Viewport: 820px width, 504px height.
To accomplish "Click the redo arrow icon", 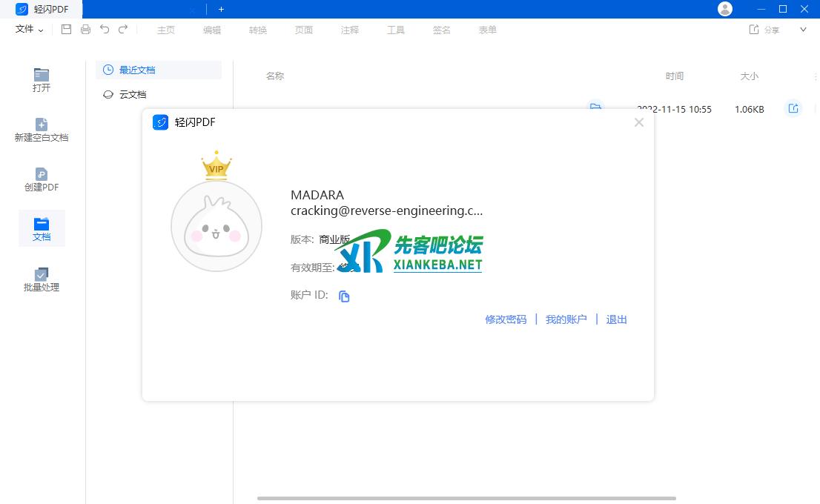I will [123, 30].
